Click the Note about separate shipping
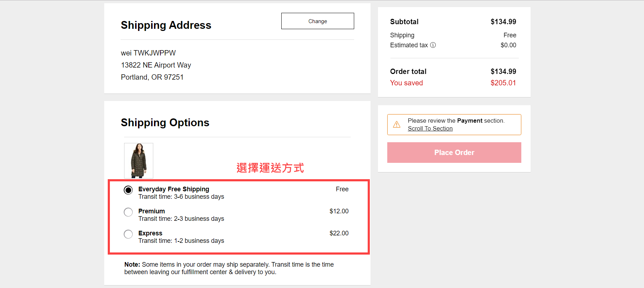Image resolution: width=644 pixels, height=288 pixels. pyautogui.click(x=229, y=268)
